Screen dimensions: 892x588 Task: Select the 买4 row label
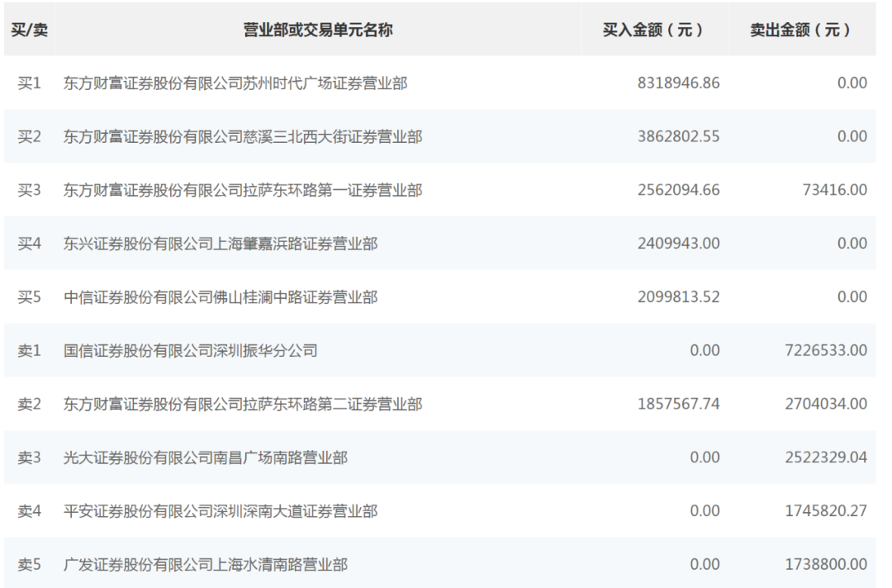29,244
